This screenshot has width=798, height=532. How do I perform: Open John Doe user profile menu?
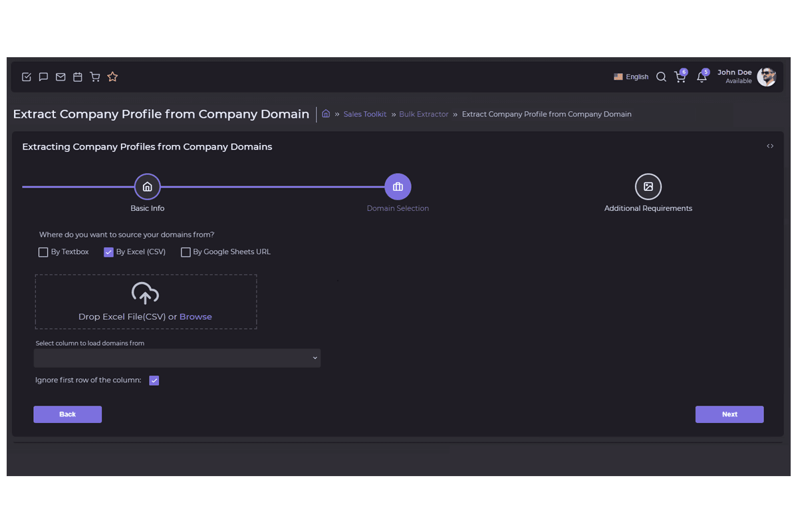click(746, 76)
